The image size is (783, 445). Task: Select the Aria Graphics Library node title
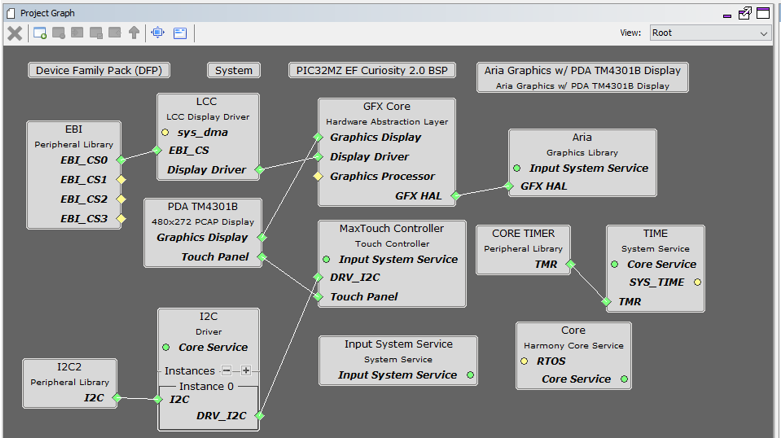(x=582, y=137)
